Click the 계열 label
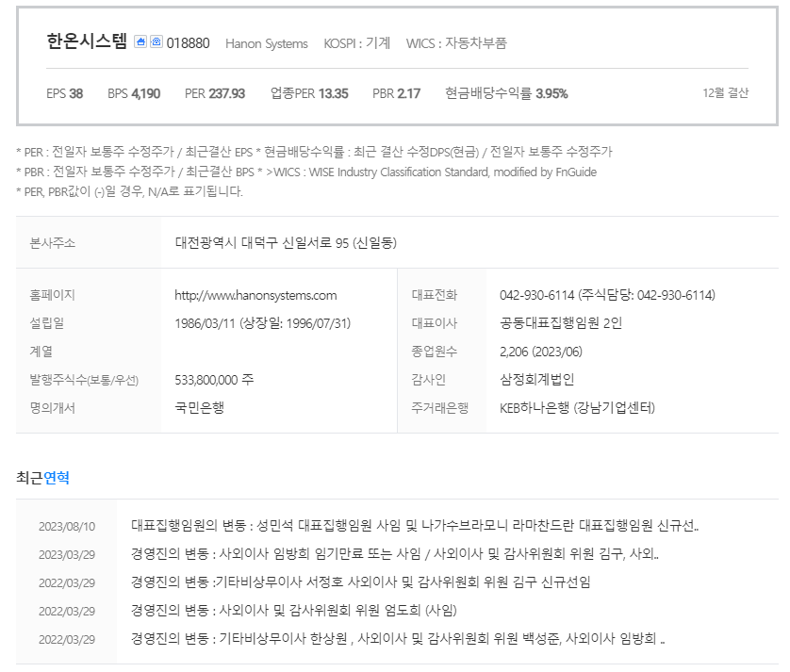The width and height of the screenshot is (790, 672). click(41, 352)
